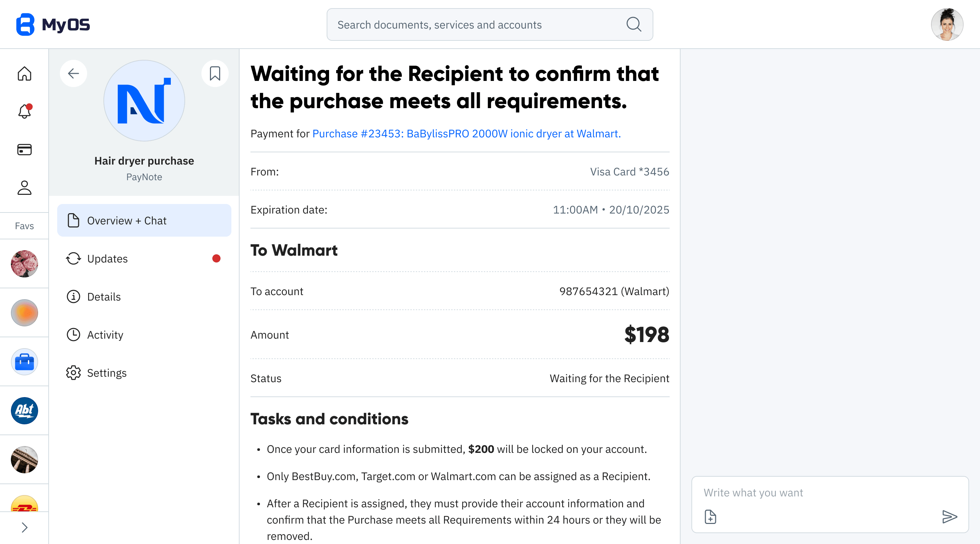This screenshot has height=544, width=980.
Task: Navigate back with the arrow button
Action: pyautogui.click(x=73, y=73)
